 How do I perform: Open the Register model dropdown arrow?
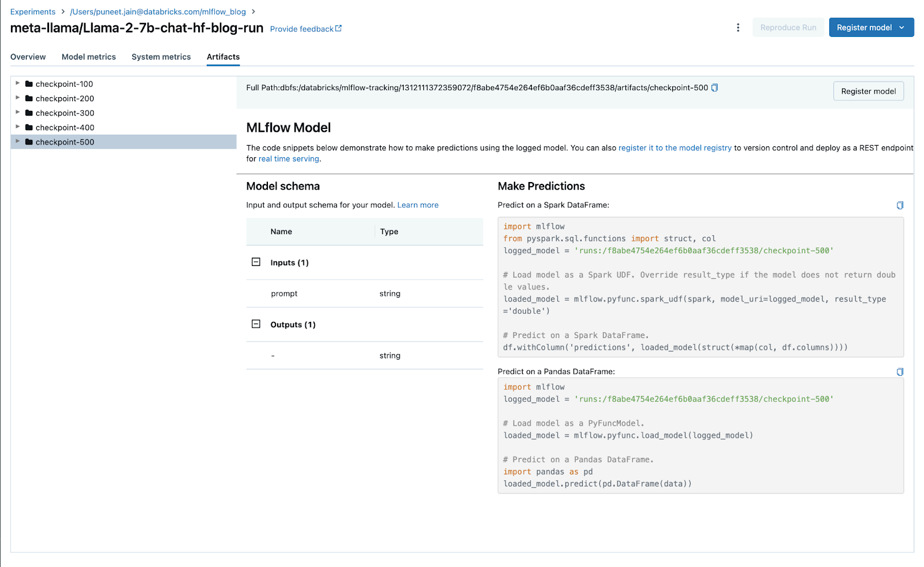903,27
